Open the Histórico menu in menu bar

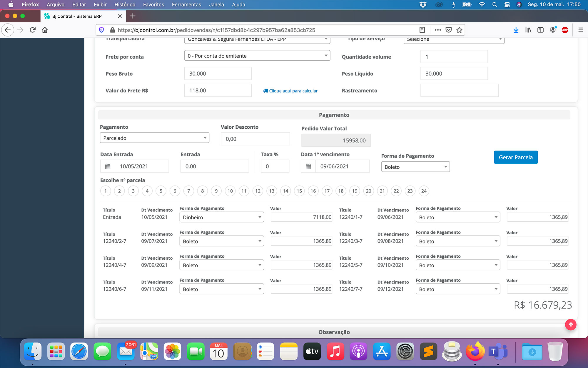[125, 5]
